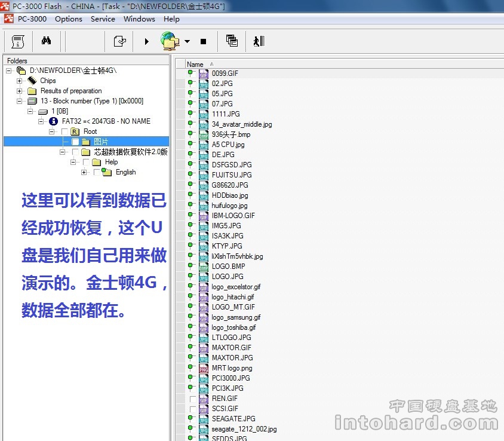
Task: Expand the Chips tree node
Action: (x=20, y=81)
